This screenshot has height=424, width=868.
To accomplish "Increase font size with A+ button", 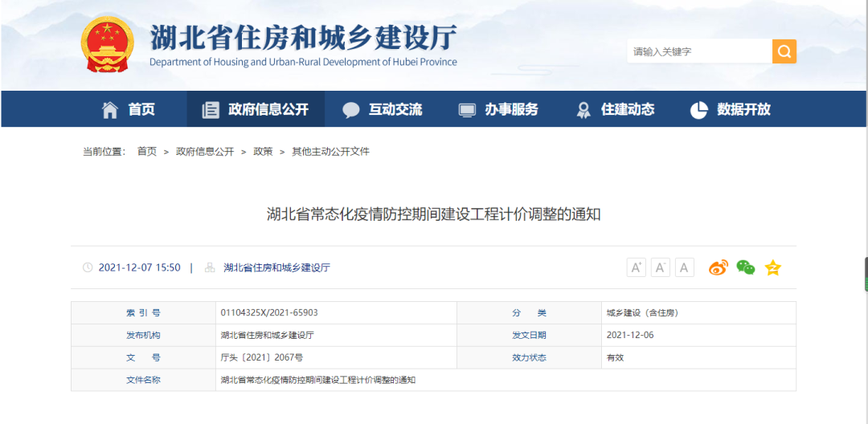I will 636,268.
